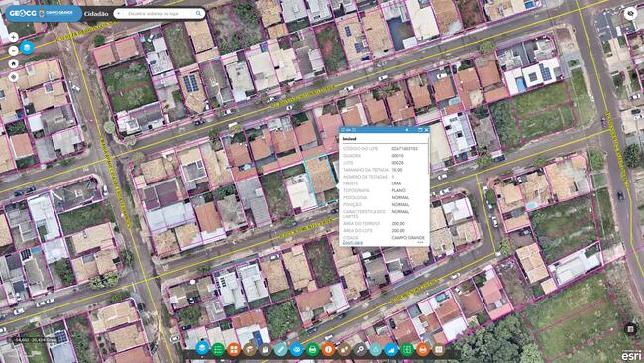Screen dimensions: 644x363
Task: Toggle the eye icon at top right corner
Action: pos(631,14)
